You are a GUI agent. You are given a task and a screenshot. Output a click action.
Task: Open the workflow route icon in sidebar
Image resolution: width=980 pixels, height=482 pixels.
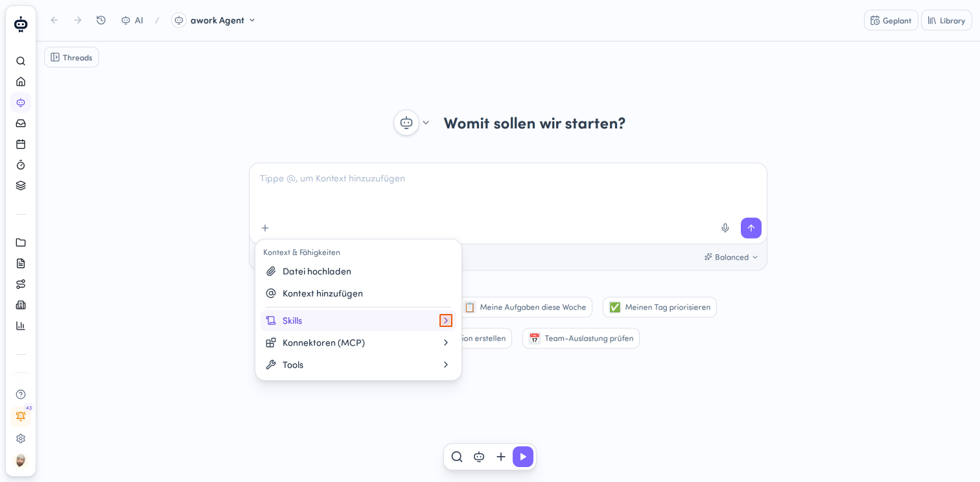pyautogui.click(x=21, y=284)
